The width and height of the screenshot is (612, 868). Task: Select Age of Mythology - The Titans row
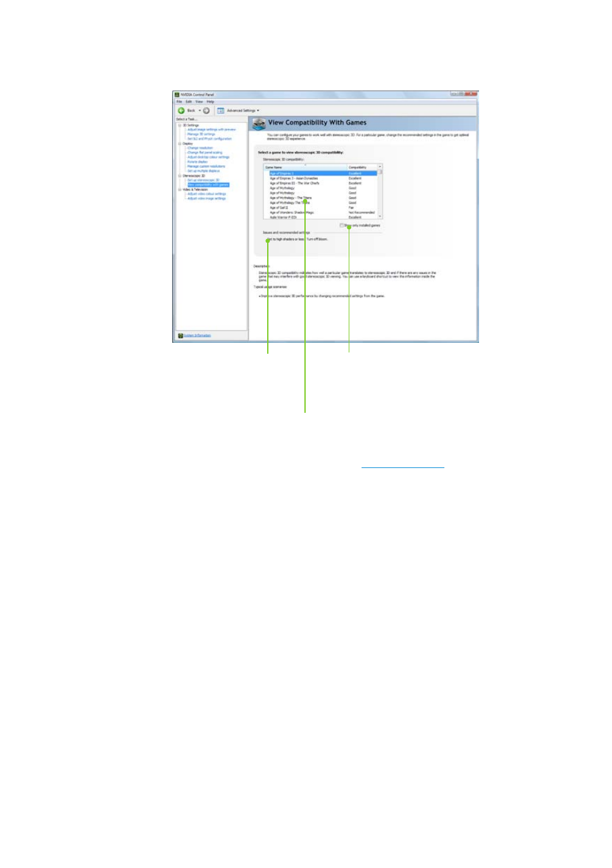click(x=323, y=198)
